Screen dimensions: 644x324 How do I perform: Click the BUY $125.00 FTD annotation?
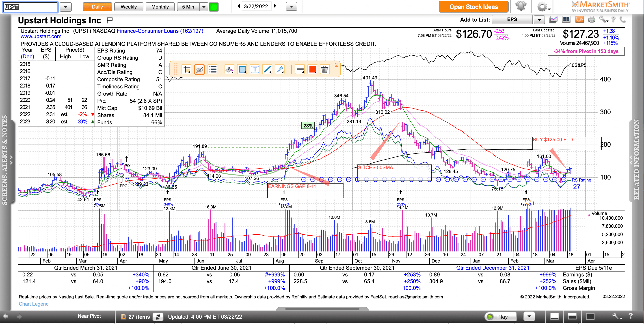tap(566, 143)
